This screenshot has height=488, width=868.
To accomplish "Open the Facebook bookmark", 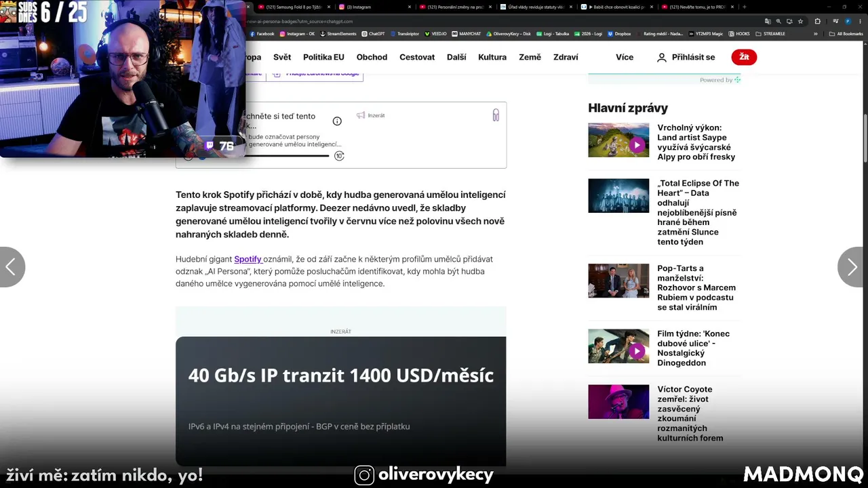I will point(262,33).
